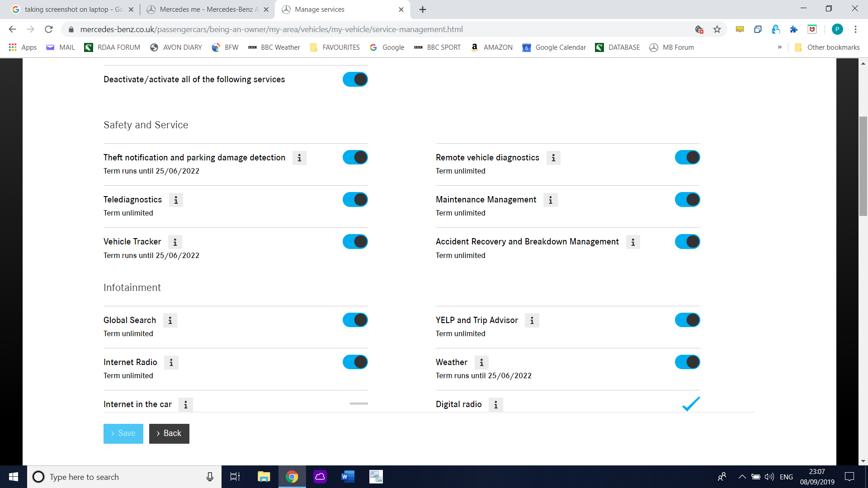Click info icon beside Digital radio
The height and width of the screenshot is (488, 868).
(x=496, y=405)
